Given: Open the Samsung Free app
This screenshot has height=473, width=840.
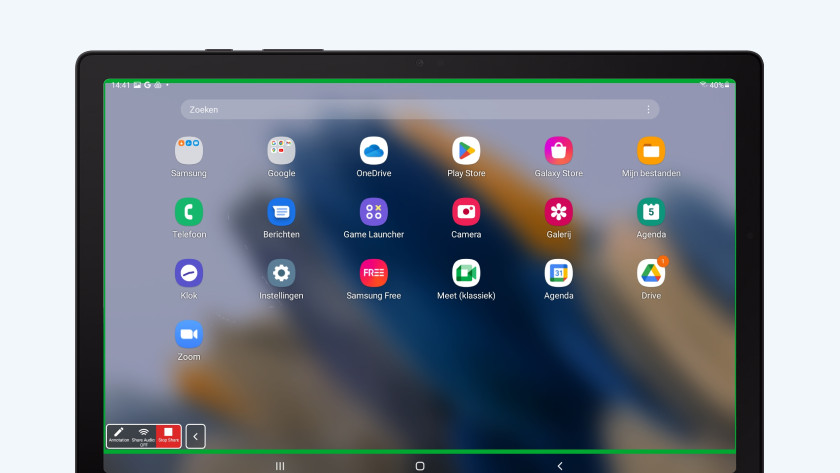Looking at the screenshot, I should 373,273.
